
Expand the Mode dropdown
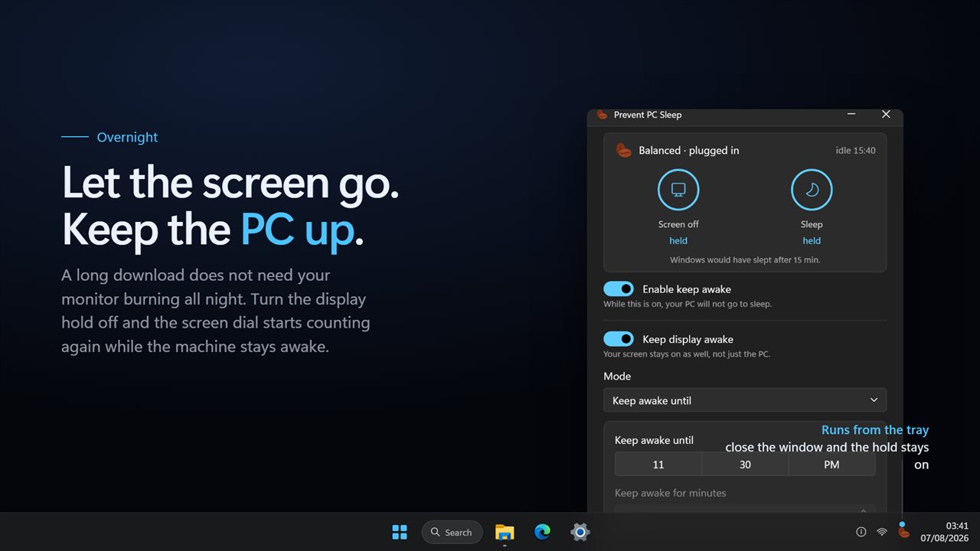[745, 400]
